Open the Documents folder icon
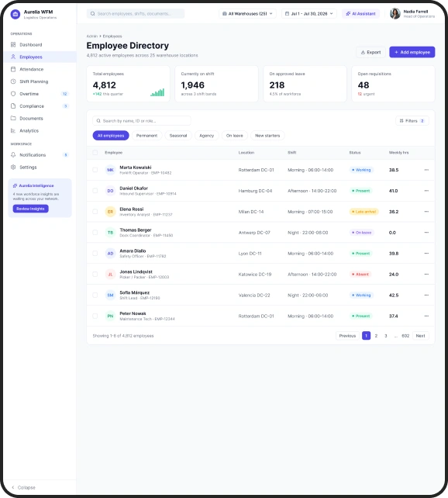Viewport: 448px width, 498px height. point(13,118)
